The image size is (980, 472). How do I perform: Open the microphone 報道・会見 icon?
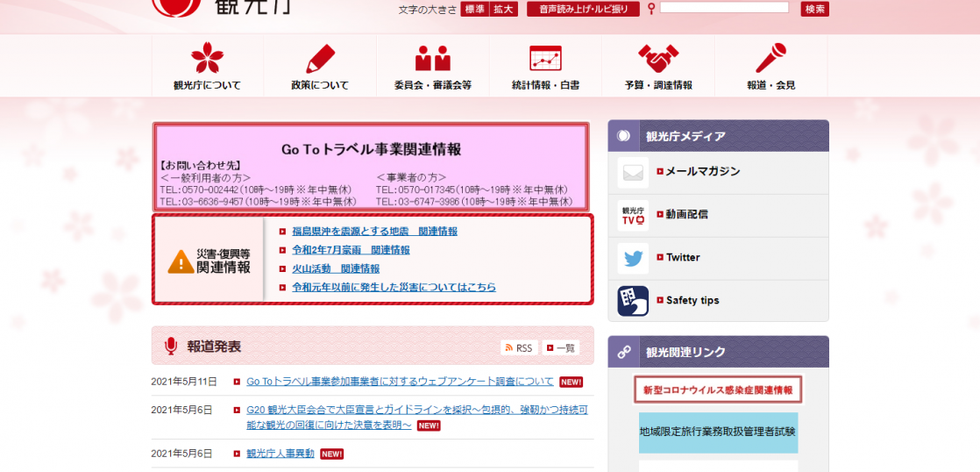click(x=771, y=59)
